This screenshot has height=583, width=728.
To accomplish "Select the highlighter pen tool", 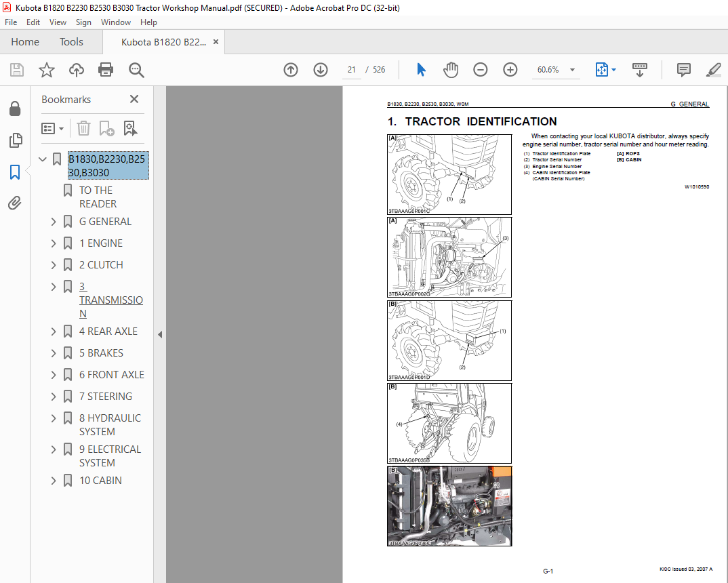I will tap(713, 70).
